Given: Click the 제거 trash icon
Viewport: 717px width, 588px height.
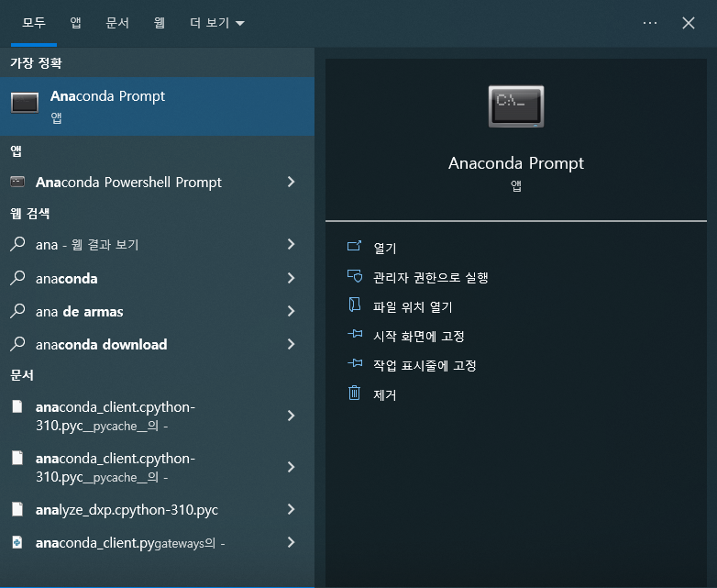Looking at the screenshot, I should point(355,393).
